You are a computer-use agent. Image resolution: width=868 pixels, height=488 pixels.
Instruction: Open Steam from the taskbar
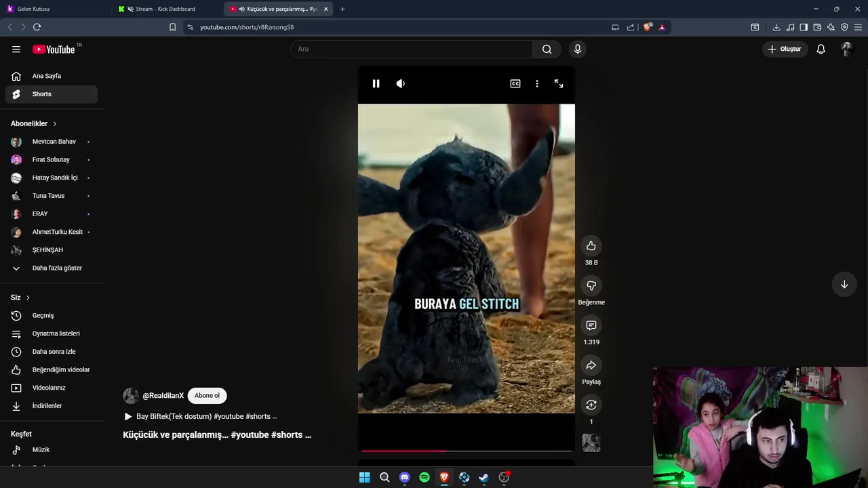tap(484, 477)
